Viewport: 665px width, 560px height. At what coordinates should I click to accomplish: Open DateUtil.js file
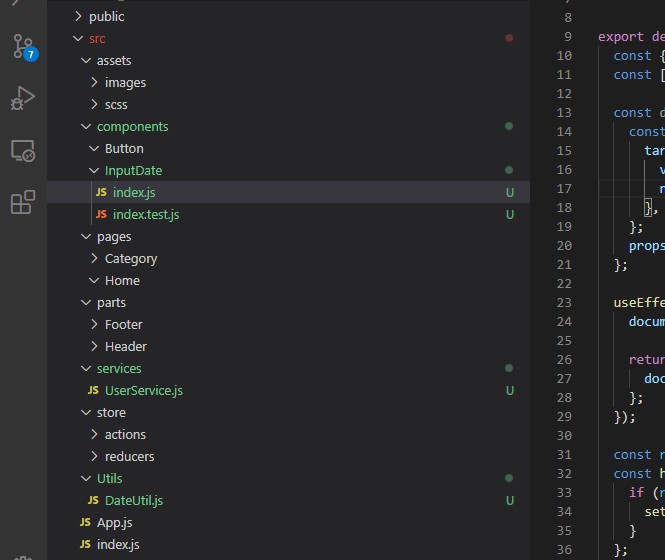pos(288,500)
